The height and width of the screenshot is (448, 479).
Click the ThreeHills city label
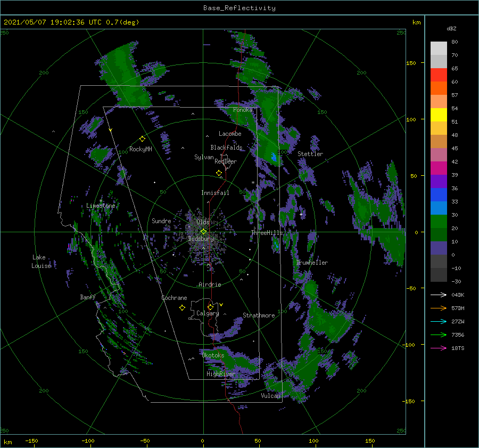[x=267, y=233]
